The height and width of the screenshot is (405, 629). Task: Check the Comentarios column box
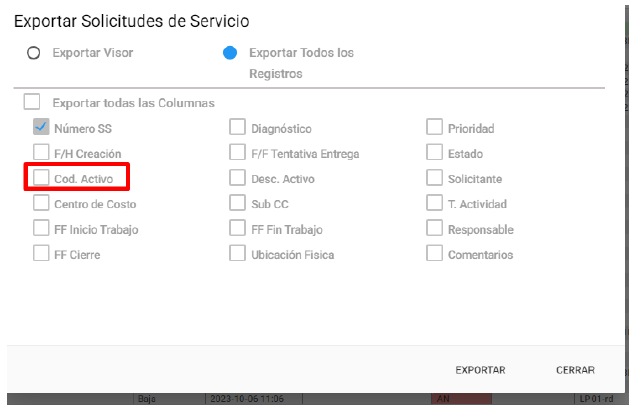pyautogui.click(x=434, y=253)
